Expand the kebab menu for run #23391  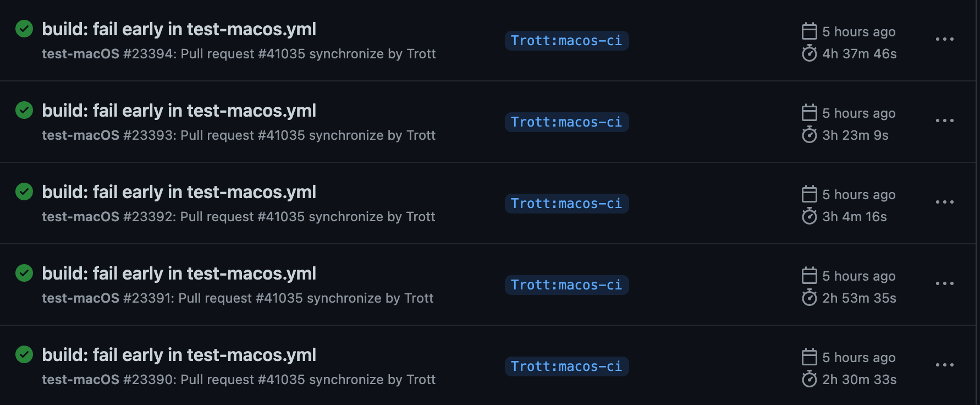click(944, 283)
